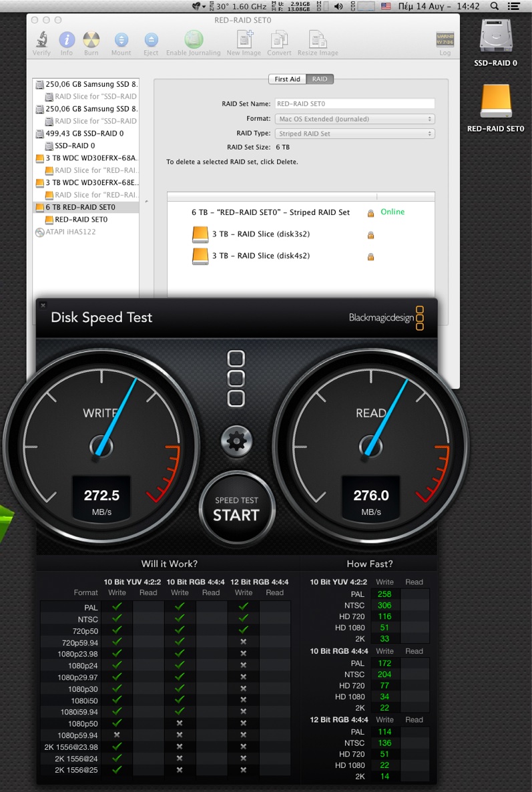This screenshot has height=792, width=532.
Task: Click the NTSC write value 306
Action: tap(384, 605)
